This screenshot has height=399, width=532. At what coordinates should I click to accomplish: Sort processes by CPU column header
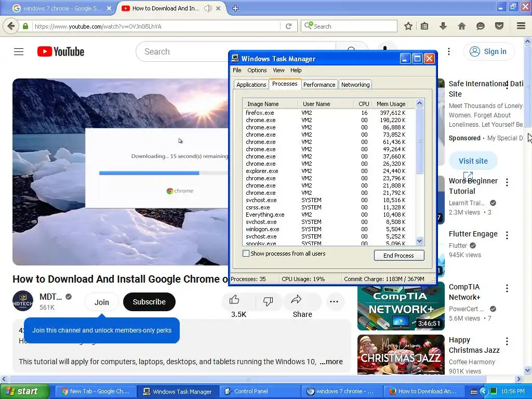(363, 104)
